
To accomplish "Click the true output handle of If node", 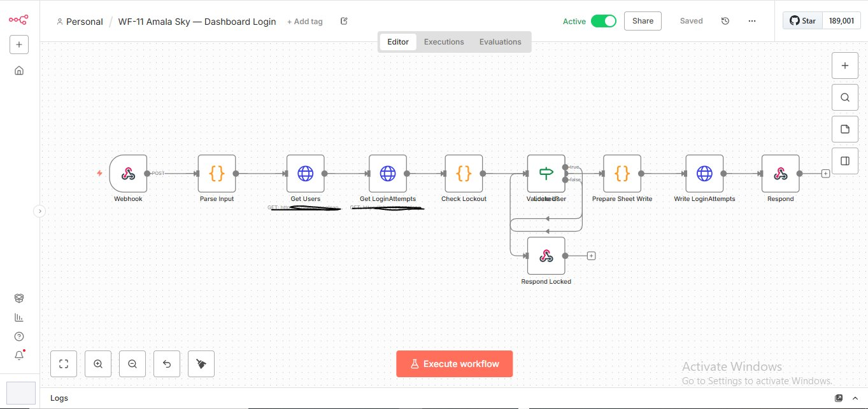I will (566, 167).
